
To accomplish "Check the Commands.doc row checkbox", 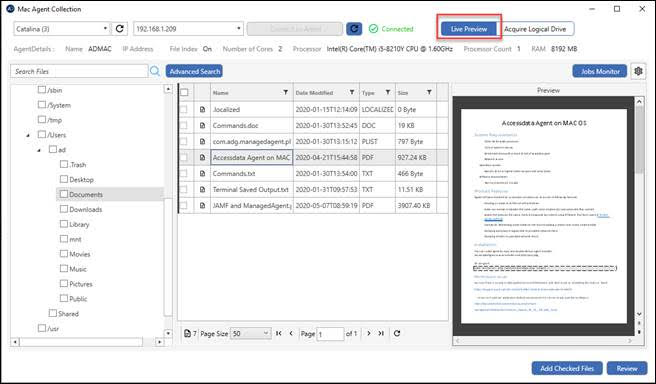I will (184, 125).
